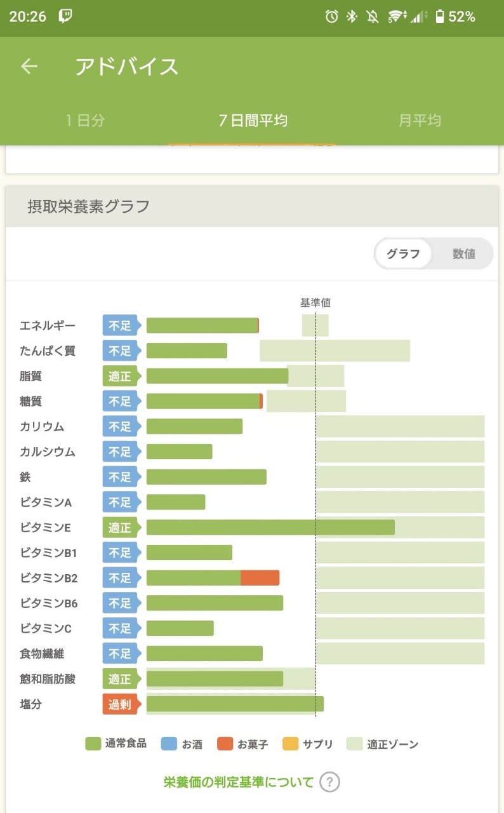This screenshot has height=813, width=504.
Task: Tap the Twitch icon in status bar
Action: coord(65,17)
